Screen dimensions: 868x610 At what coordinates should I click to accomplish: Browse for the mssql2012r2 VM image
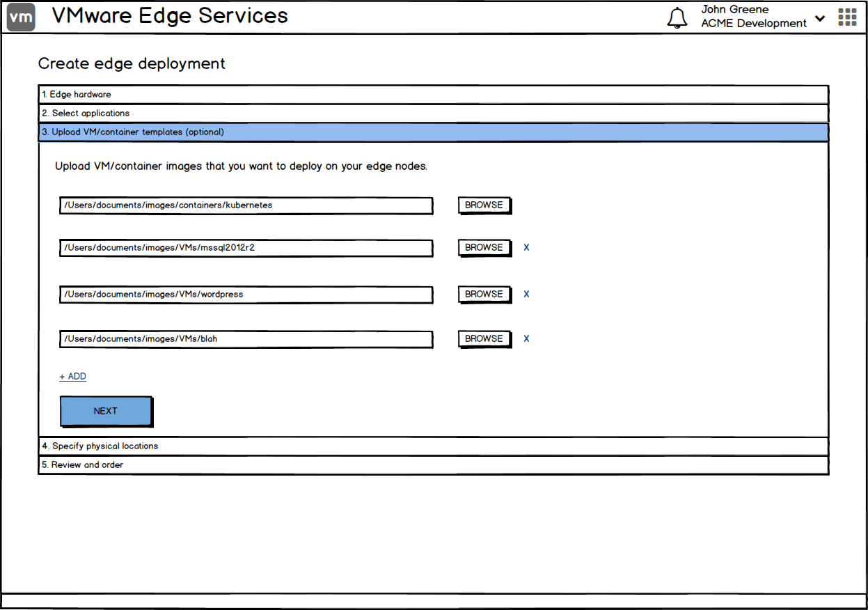[484, 248]
